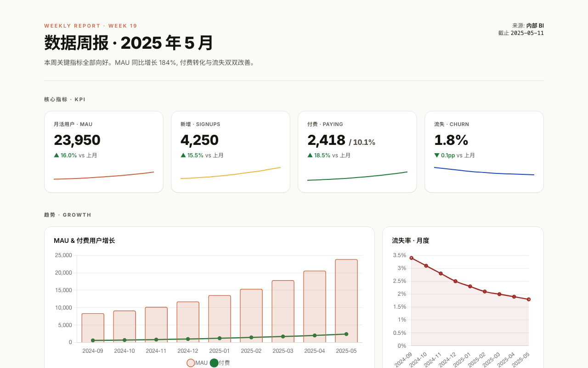This screenshot has width=588, height=368.
Task: Click the churn line point at 2024-12
Action: point(455,281)
